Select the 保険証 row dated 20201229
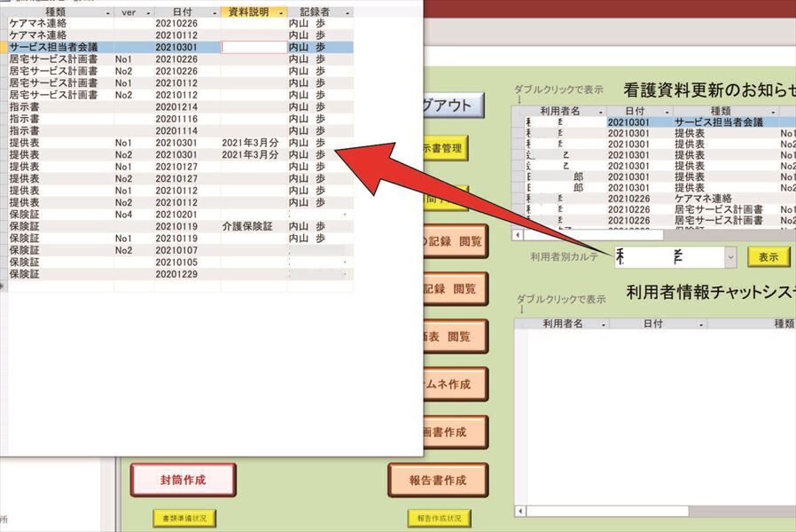 point(181,274)
